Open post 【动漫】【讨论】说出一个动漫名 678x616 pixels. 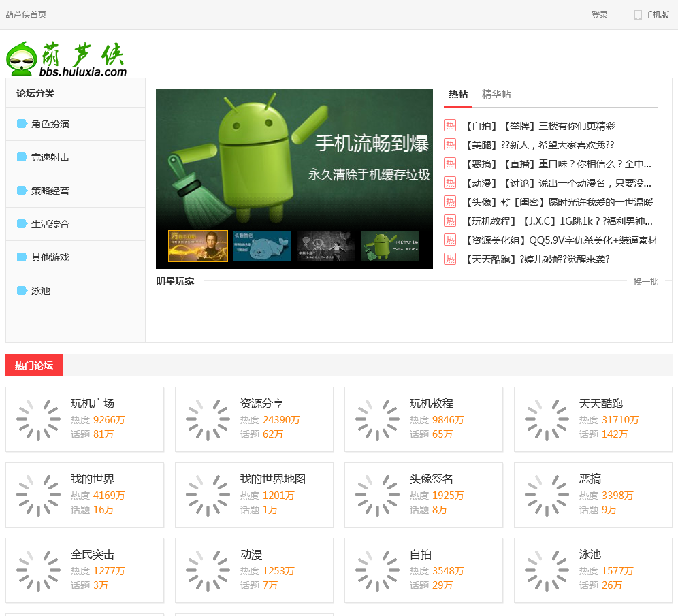tap(558, 183)
